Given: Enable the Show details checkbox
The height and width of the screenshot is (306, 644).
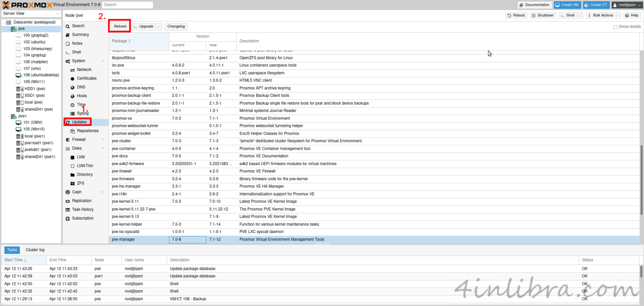Looking at the screenshot, I should pos(615,27).
